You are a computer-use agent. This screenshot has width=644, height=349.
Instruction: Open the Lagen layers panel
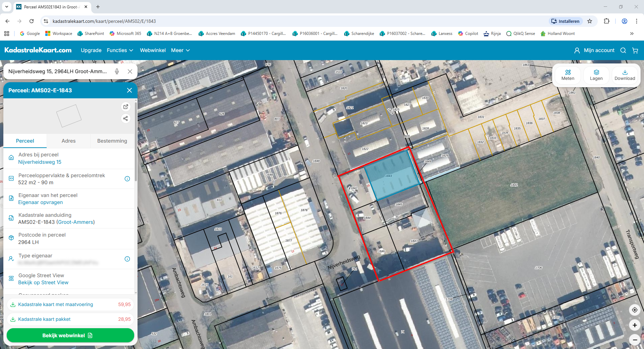pos(596,75)
